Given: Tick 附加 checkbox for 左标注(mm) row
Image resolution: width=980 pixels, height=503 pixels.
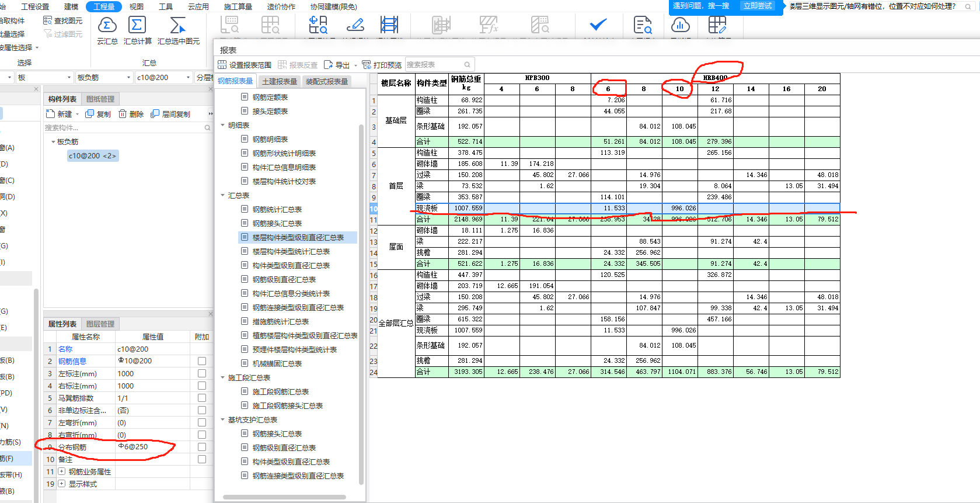Looking at the screenshot, I should pos(202,373).
